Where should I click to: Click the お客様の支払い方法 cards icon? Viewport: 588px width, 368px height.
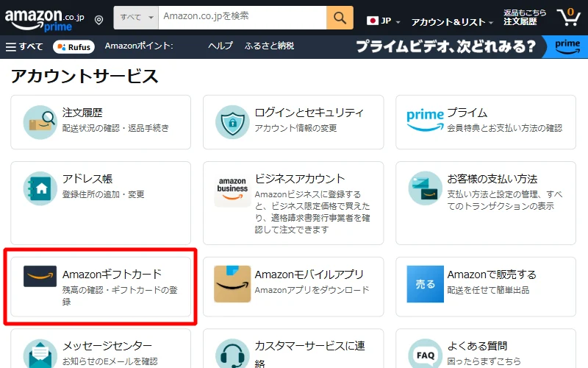click(426, 188)
